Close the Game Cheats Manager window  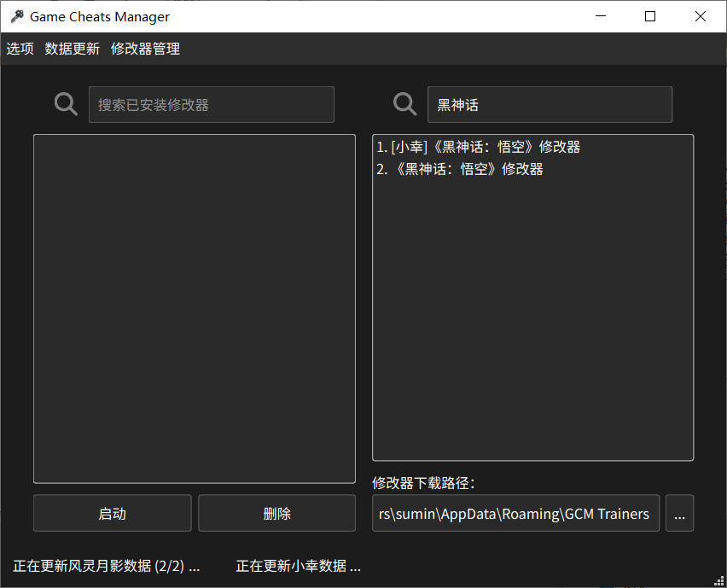coord(700,16)
